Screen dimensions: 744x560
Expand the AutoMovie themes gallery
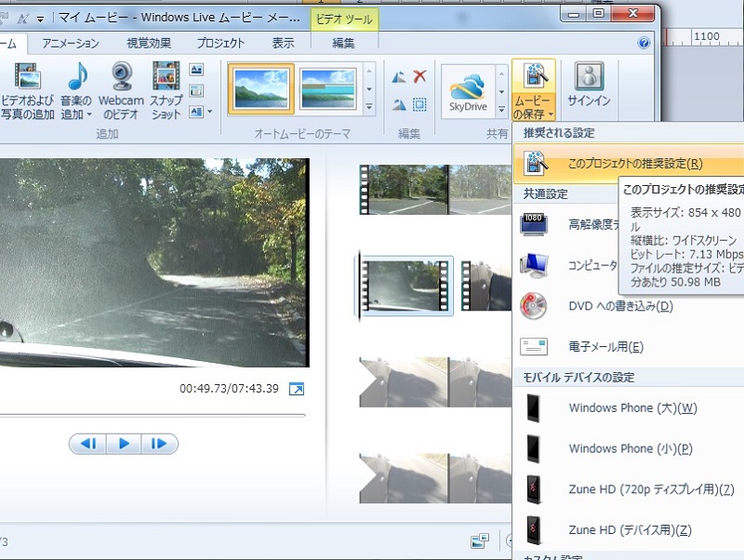click(369, 107)
